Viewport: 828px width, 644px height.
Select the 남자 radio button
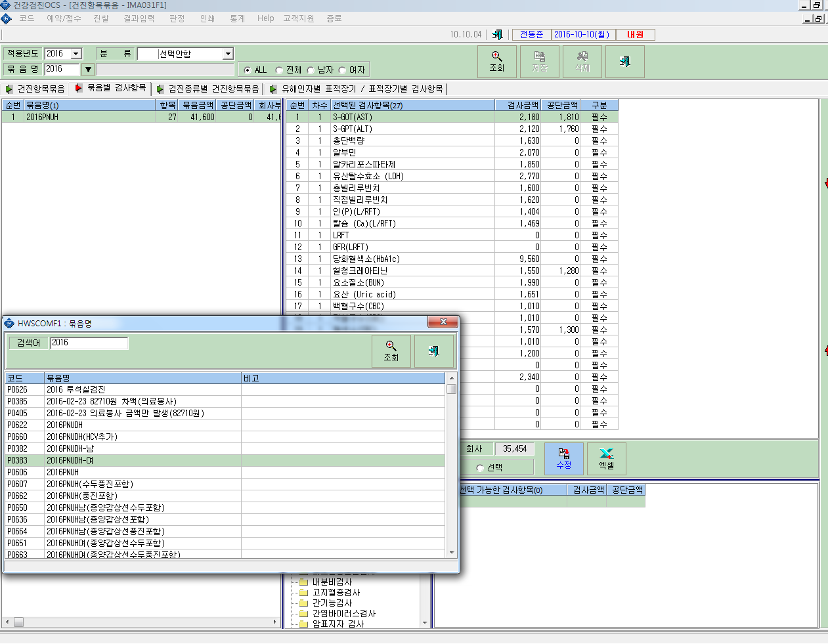tap(311, 70)
